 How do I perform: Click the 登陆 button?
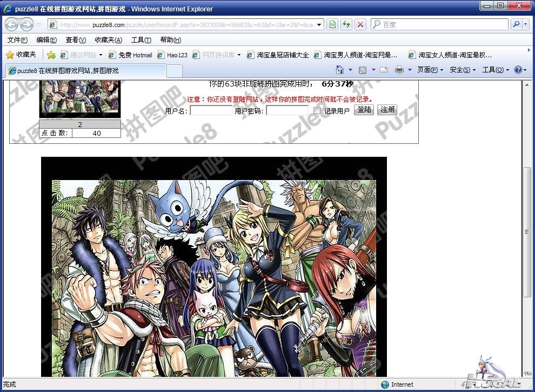[x=364, y=110]
